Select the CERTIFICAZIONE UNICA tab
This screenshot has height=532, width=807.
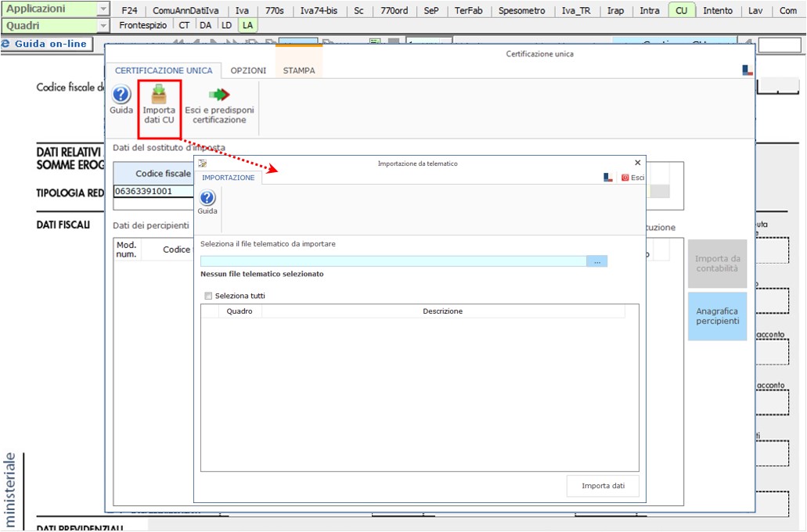(164, 70)
